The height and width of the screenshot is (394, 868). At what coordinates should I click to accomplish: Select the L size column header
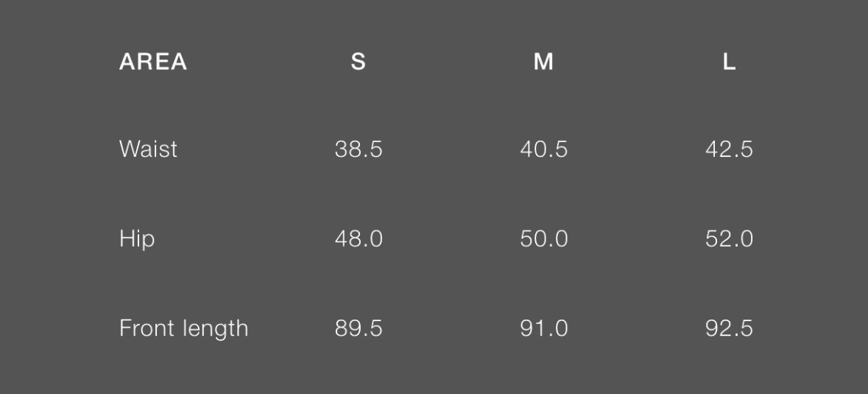729,62
